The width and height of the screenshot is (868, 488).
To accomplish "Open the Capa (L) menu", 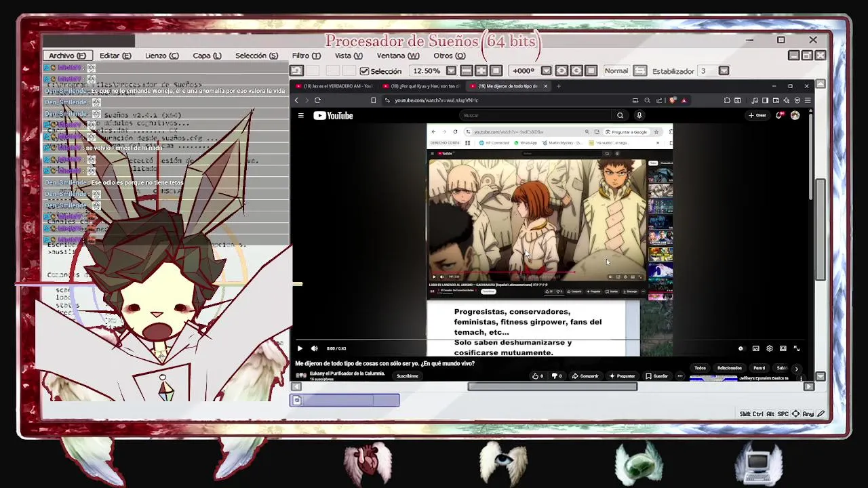I will coord(207,56).
